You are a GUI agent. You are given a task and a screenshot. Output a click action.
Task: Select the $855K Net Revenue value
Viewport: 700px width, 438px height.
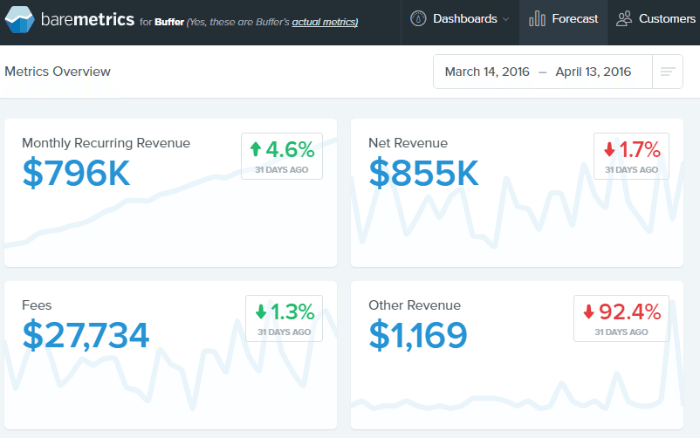point(424,175)
